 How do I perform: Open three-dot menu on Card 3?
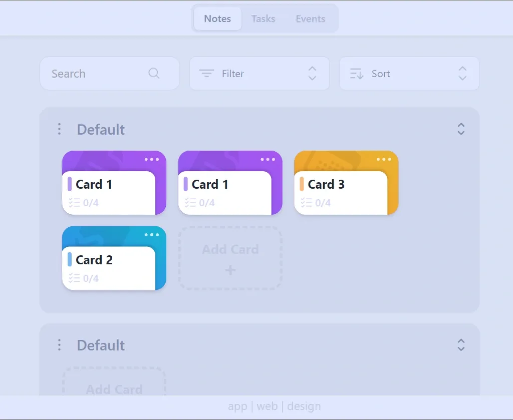click(x=384, y=159)
